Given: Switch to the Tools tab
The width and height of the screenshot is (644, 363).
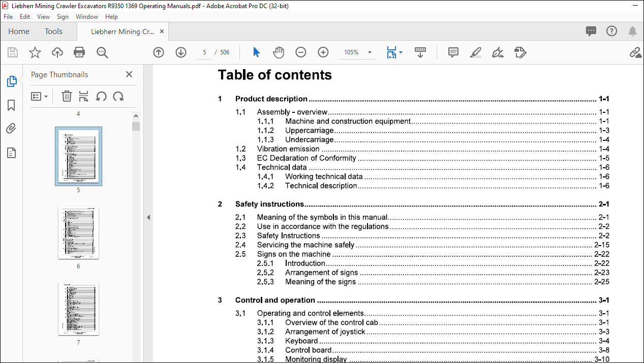Looking at the screenshot, I should tap(53, 32).
